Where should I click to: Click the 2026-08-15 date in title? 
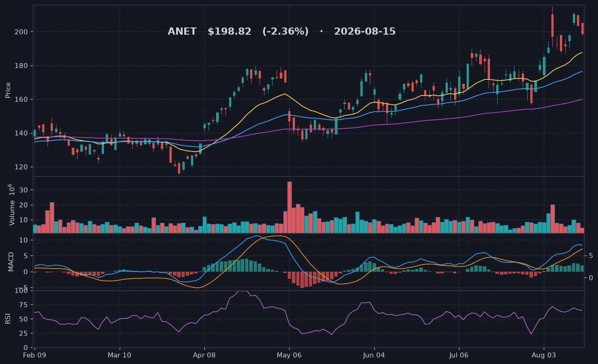click(365, 32)
